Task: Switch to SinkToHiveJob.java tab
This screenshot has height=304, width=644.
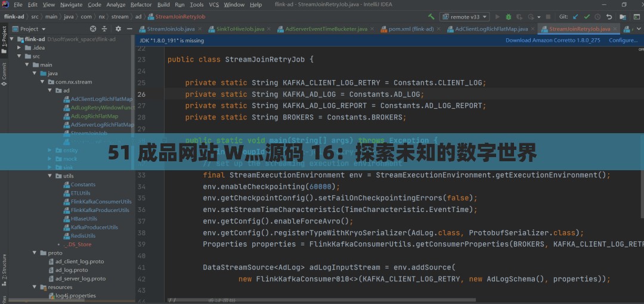Action: [x=240, y=29]
